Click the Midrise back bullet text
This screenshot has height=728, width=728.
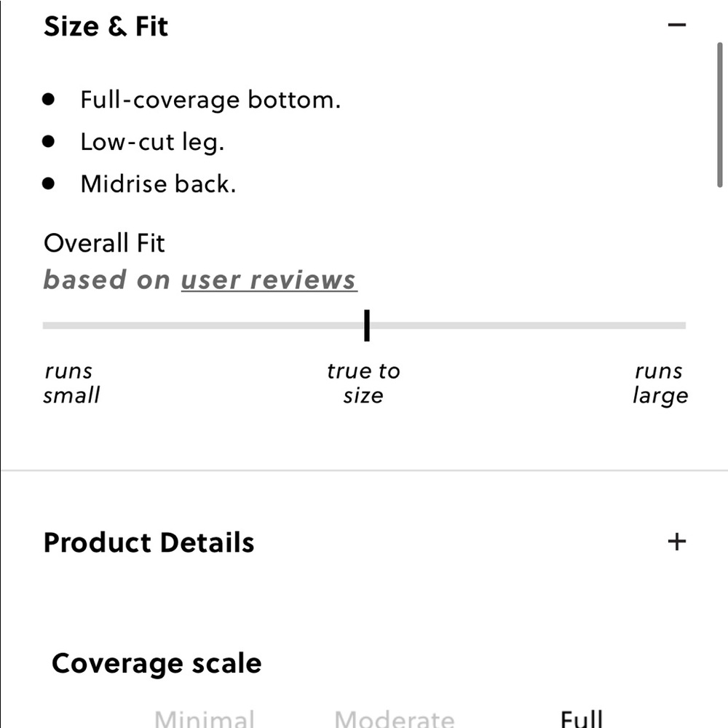(x=158, y=184)
